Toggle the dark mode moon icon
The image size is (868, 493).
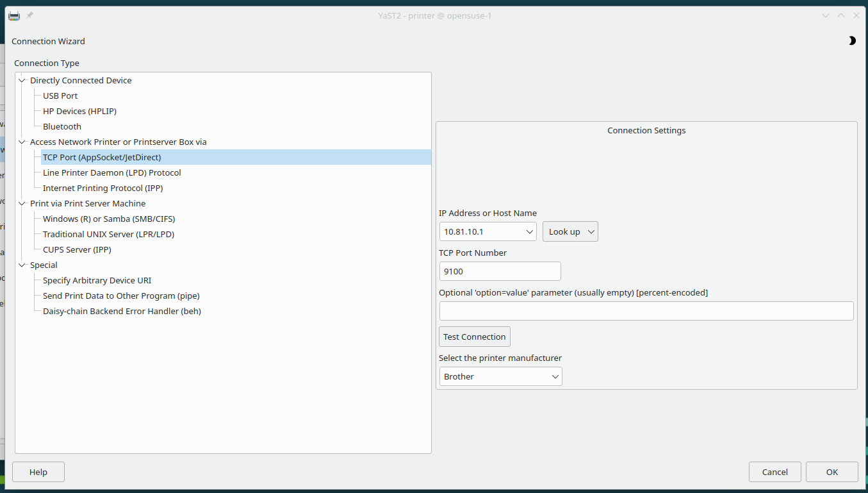click(x=851, y=41)
